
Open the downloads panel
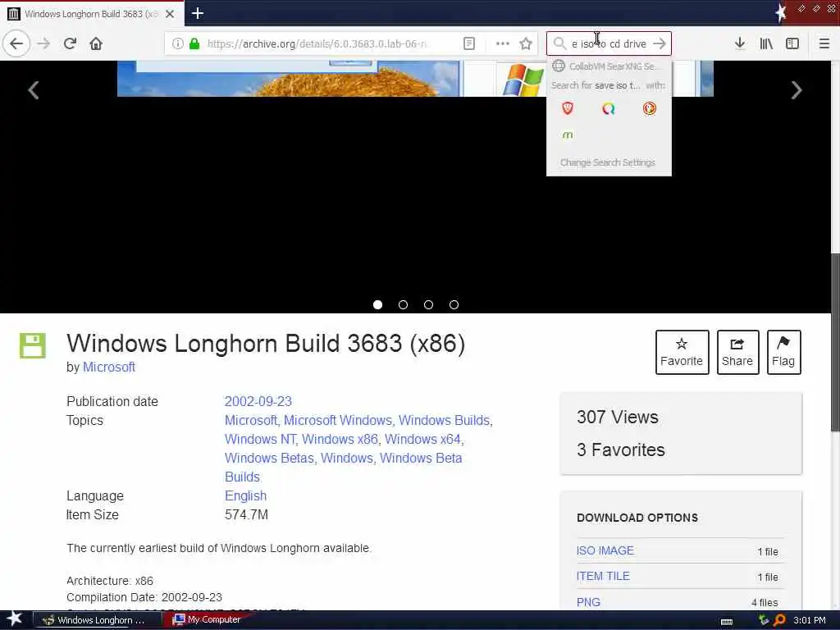pyautogui.click(x=740, y=43)
